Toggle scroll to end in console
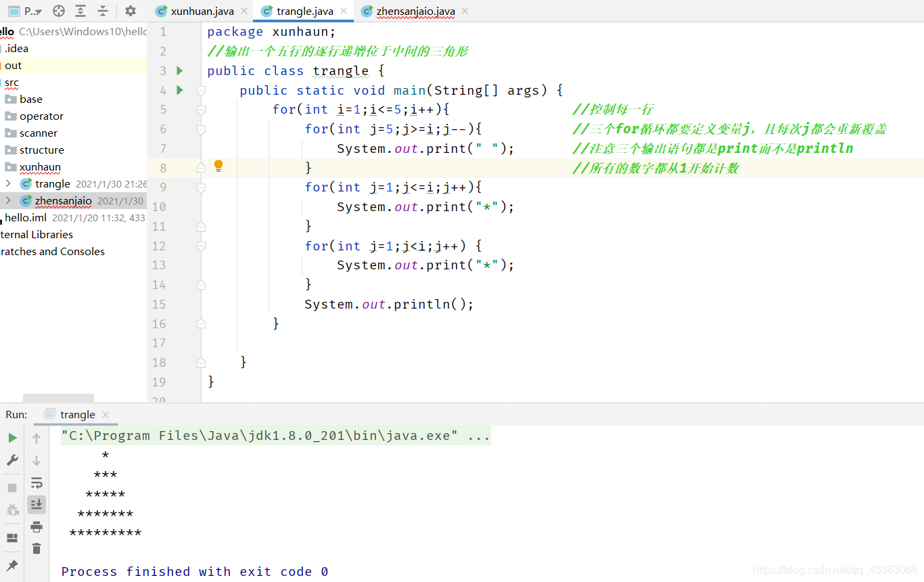924x582 pixels. pos(37,504)
